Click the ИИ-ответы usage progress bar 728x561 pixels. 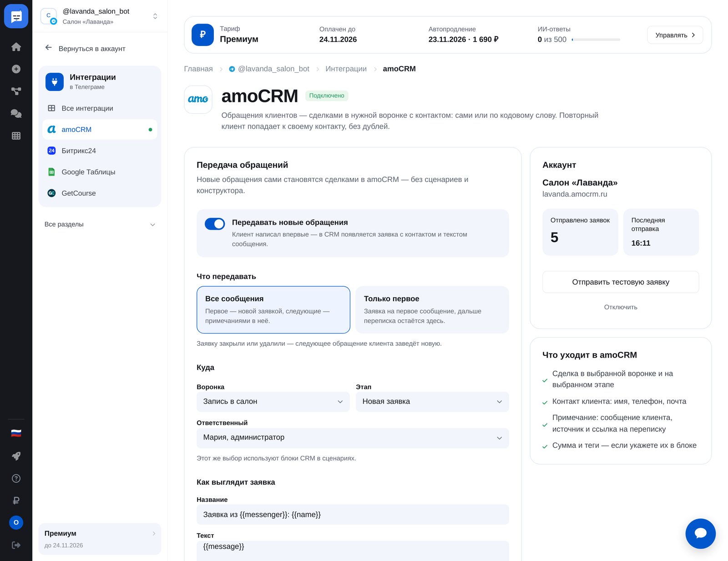pos(596,40)
